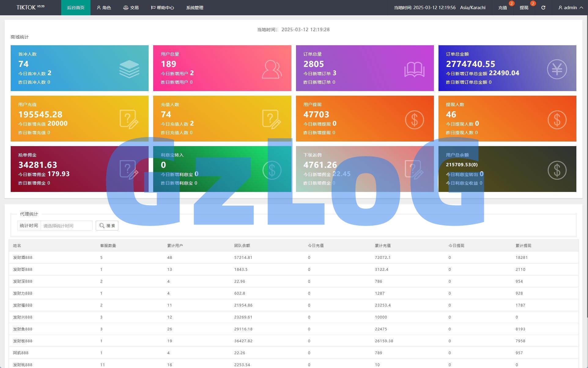The height and width of the screenshot is (368, 588).
Task: Click the dollar icon in 提现人数 card
Action: tap(557, 120)
